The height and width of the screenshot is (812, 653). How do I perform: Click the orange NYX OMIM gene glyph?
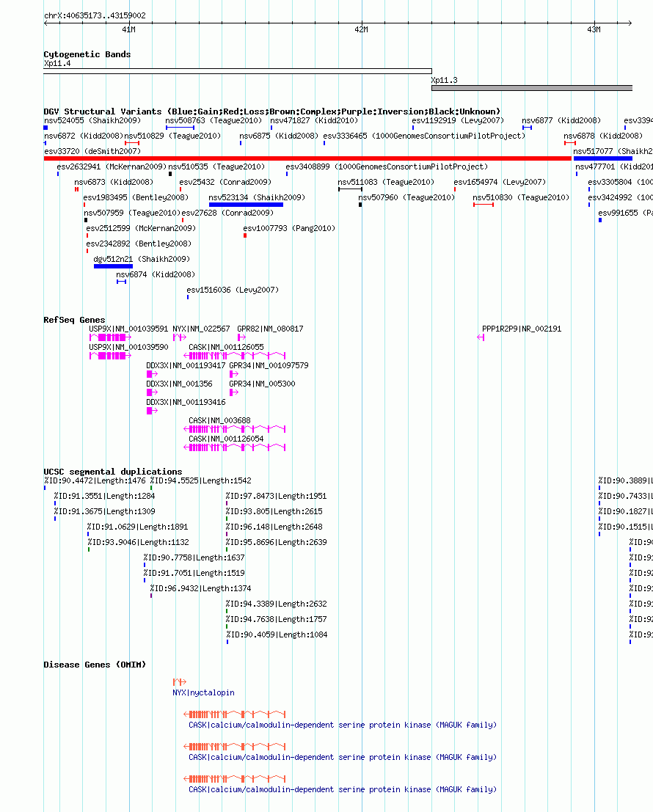click(x=180, y=682)
